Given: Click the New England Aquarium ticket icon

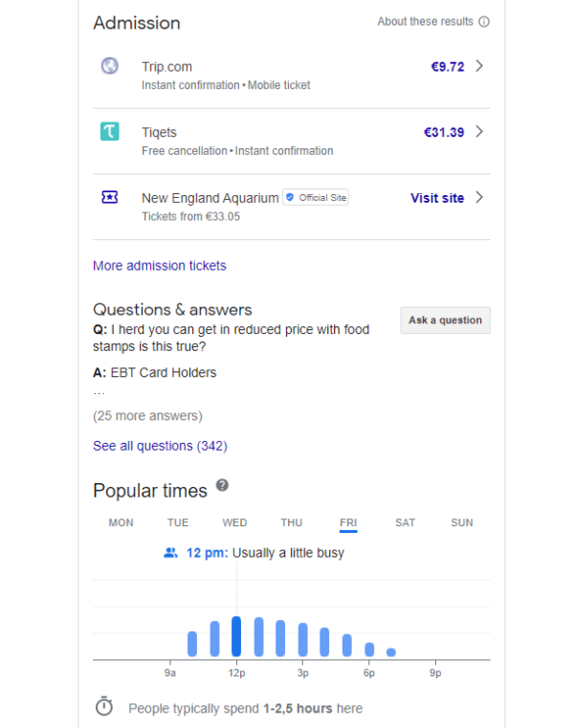Looking at the screenshot, I should [x=109, y=197].
